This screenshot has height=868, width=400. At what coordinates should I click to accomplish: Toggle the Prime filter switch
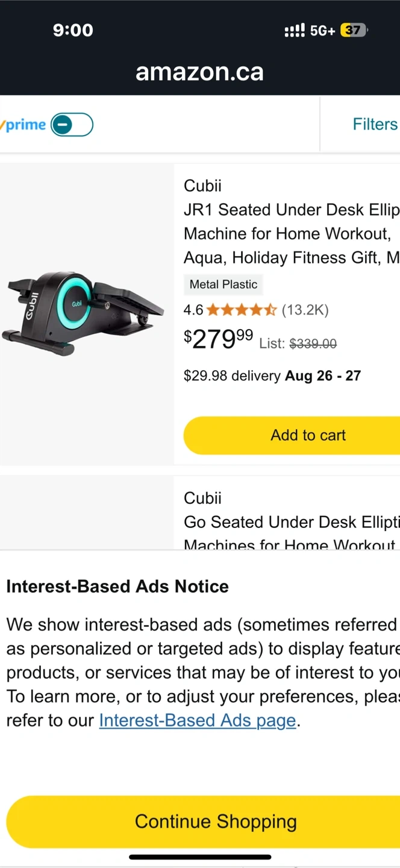coord(72,125)
